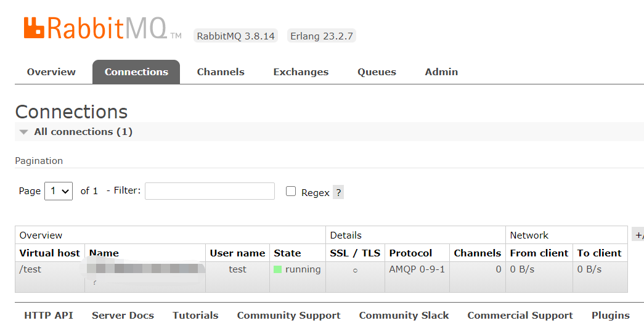Sort by User name column
This screenshot has width=644, height=331.
pos(237,253)
